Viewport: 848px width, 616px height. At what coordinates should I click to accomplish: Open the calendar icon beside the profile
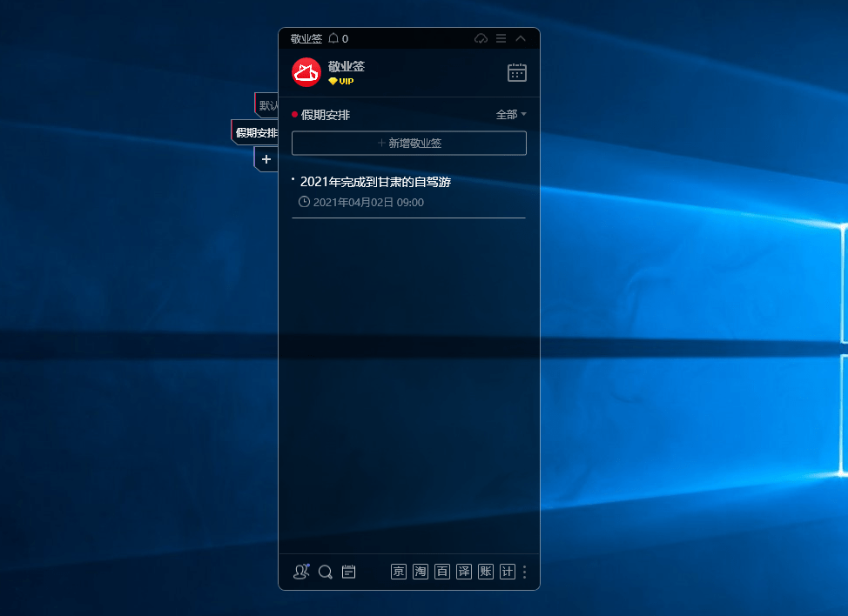pos(517,72)
